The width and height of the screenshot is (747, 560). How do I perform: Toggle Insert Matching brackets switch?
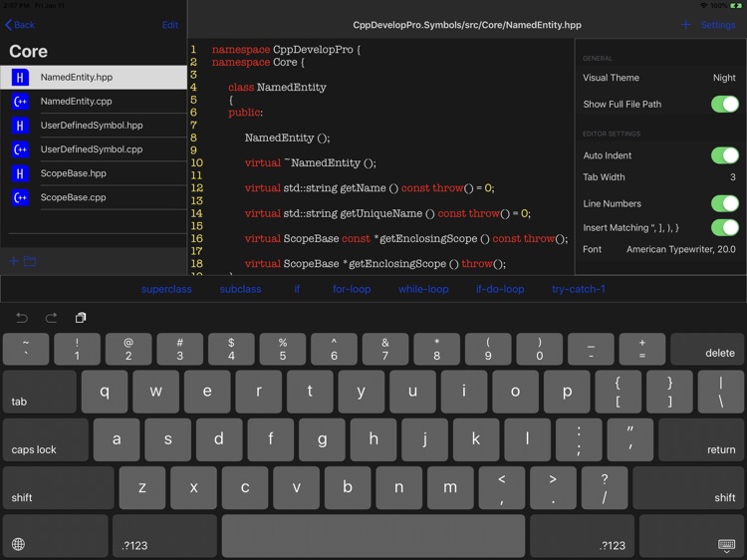(725, 227)
